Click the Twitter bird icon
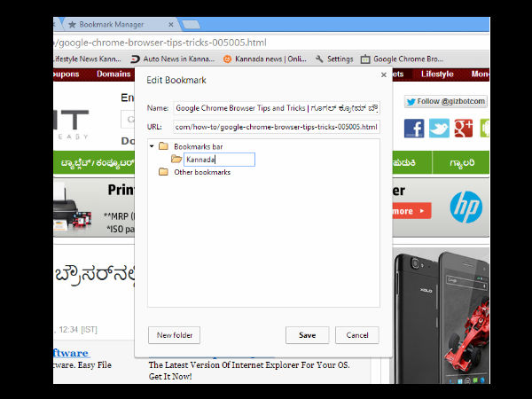Viewport: 532px width, 399px height. pos(439,129)
